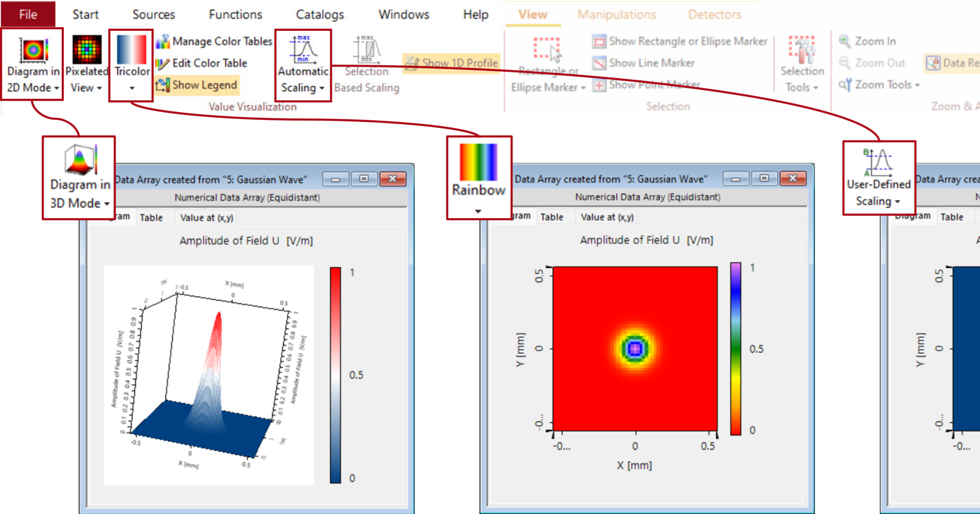Click the Tricolor color table icon
Viewport: 980px width, 514px height.
pyautogui.click(x=131, y=50)
